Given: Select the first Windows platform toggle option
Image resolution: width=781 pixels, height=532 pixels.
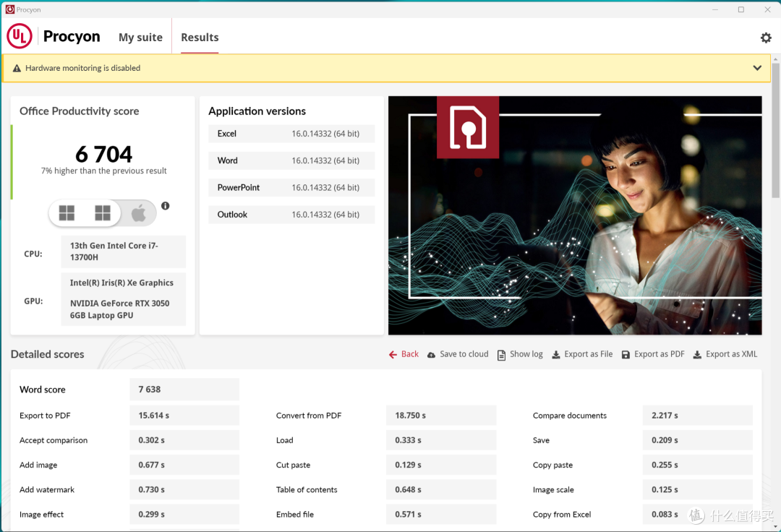Looking at the screenshot, I should pyautogui.click(x=67, y=213).
